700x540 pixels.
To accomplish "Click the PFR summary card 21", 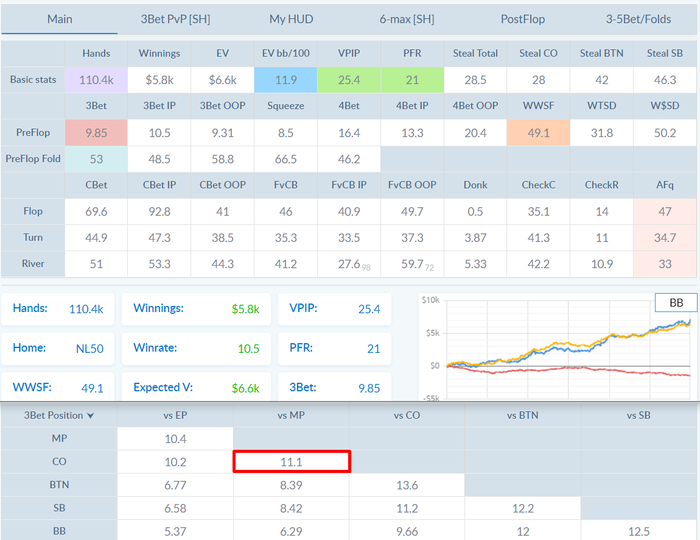I will click(335, 349).
